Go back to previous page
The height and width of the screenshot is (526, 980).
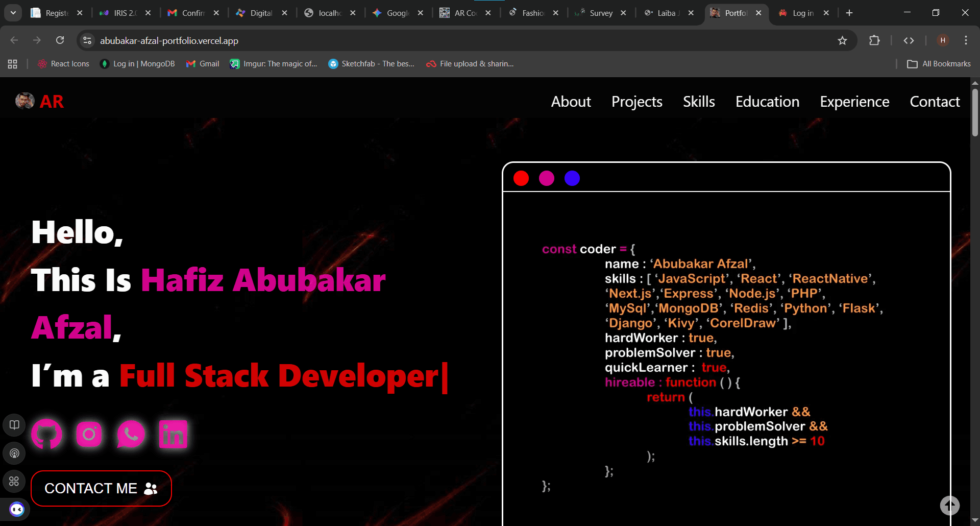[14, 40]
